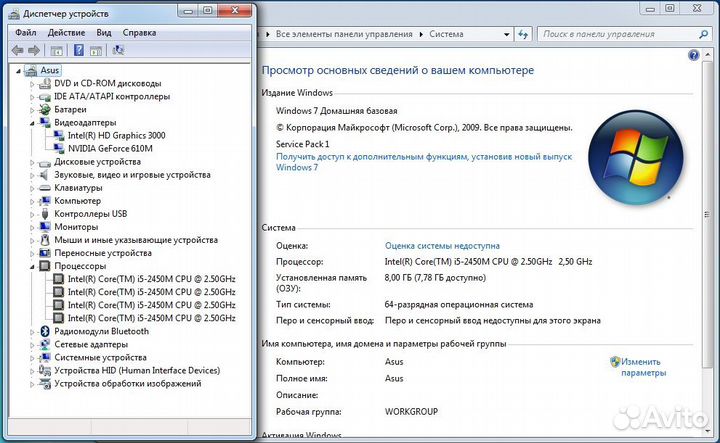Viewport: 720px width, 443px height.
Task: Select the Intel(R) HD Graphics 3000 device
Action: click(x=116, y=135)
